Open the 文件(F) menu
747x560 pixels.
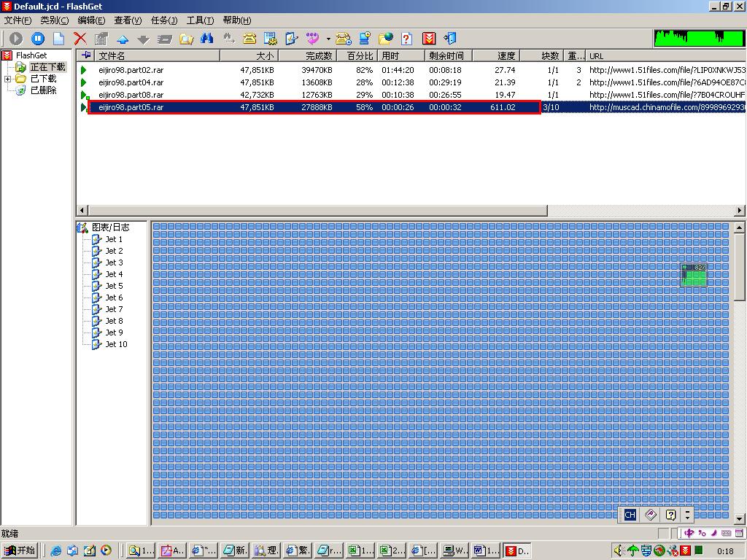click(18, 20)
